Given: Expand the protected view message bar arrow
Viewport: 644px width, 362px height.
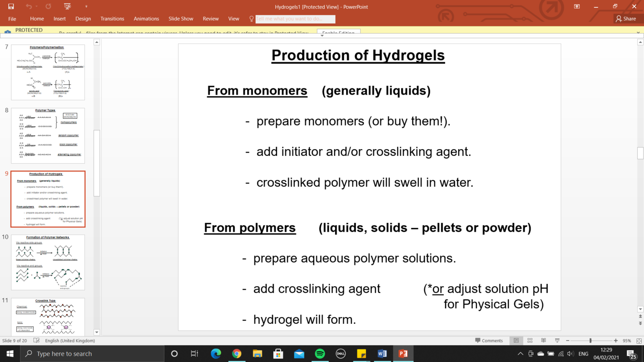Looking at the screenshot, I should pos(322,35).
